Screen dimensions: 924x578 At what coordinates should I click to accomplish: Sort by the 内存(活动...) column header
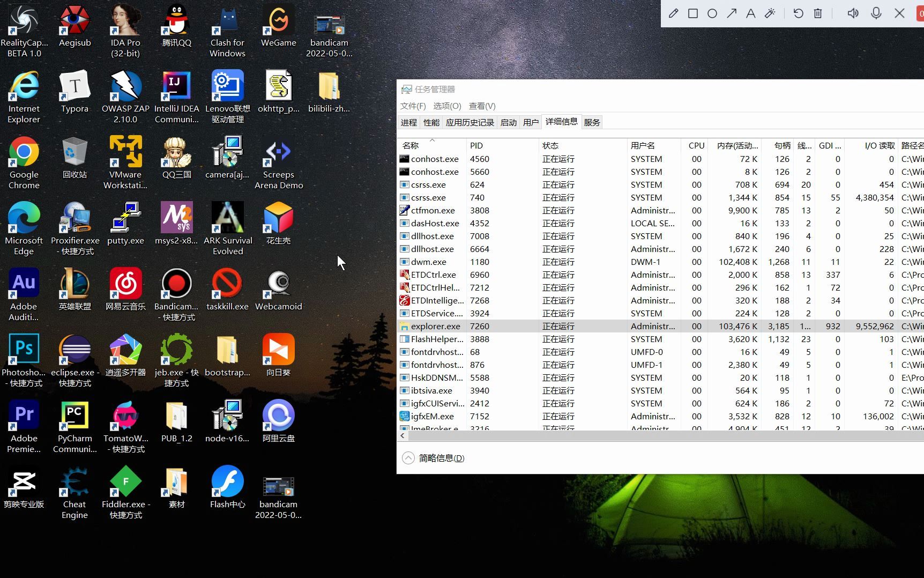(735, 145)
